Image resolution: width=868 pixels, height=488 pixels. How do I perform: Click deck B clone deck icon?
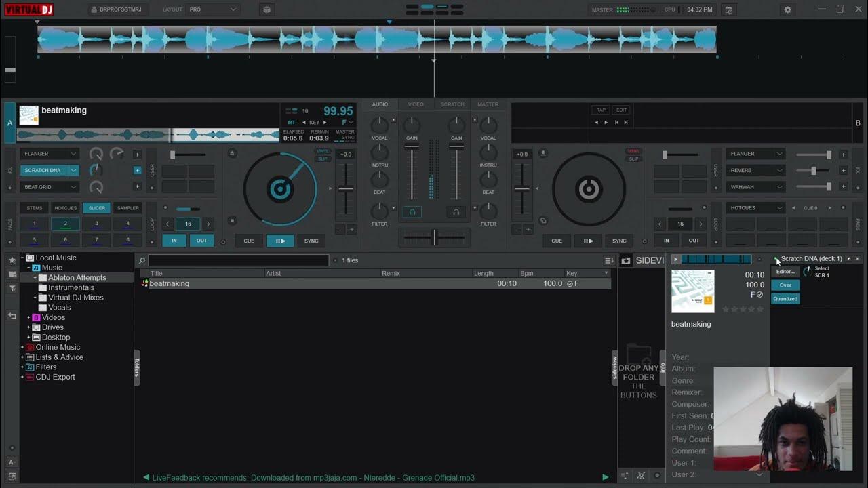pyautogui.click(x=543, y=220)
